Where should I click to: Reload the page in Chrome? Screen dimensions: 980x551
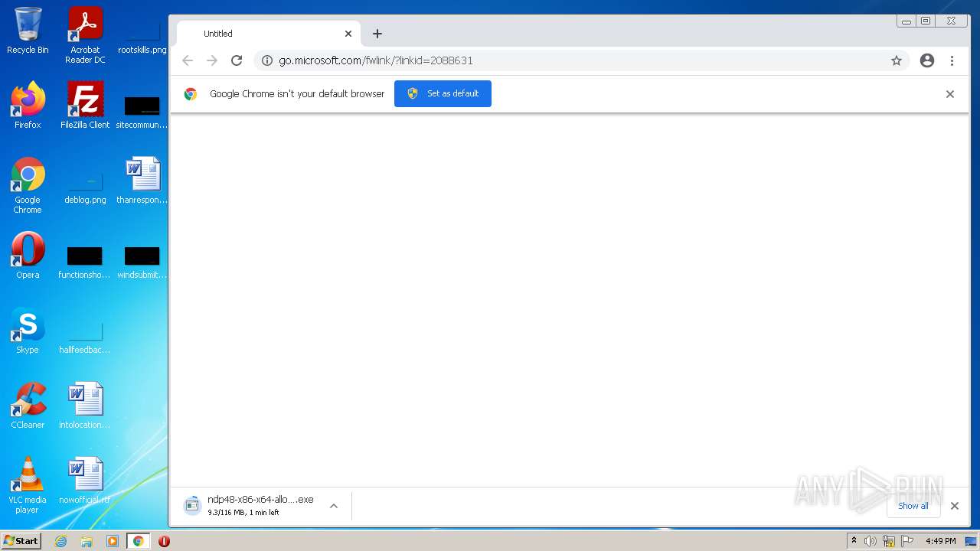(237, 60)
